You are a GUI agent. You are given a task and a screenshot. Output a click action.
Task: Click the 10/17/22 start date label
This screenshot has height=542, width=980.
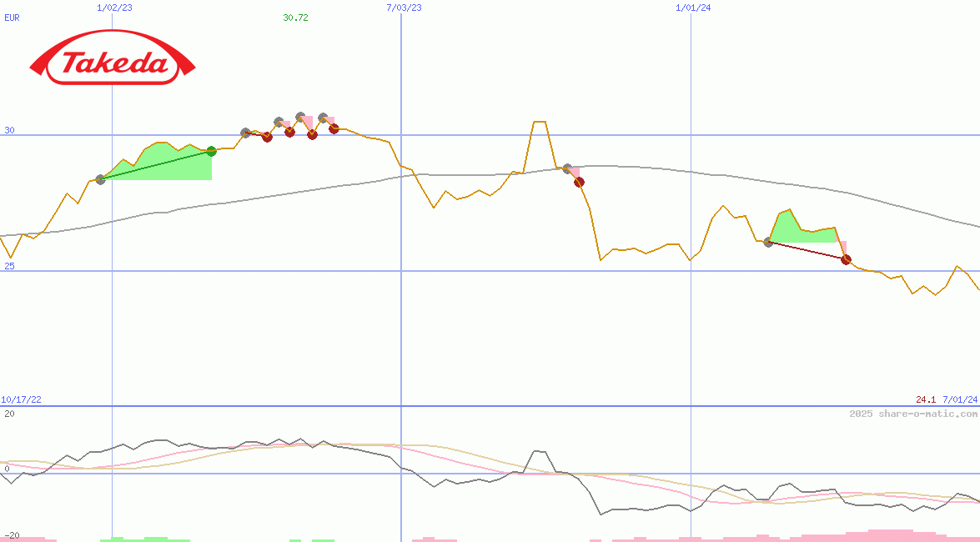21,400
